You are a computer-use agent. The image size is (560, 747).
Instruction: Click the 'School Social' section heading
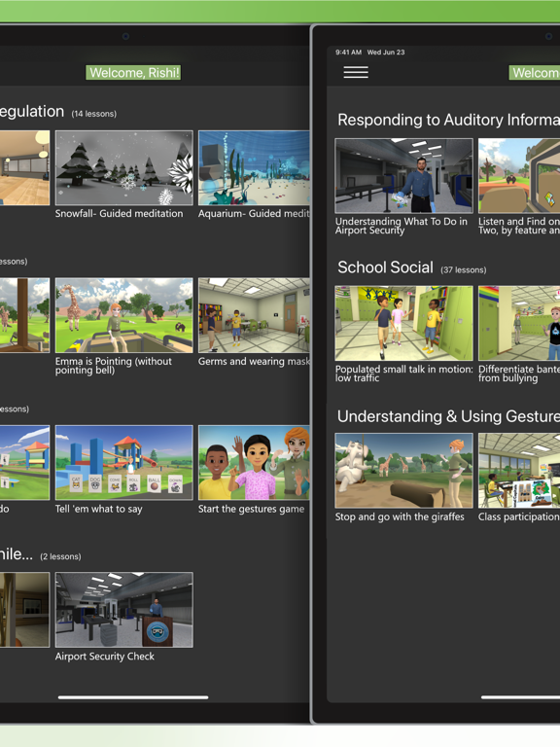[385, 267]
